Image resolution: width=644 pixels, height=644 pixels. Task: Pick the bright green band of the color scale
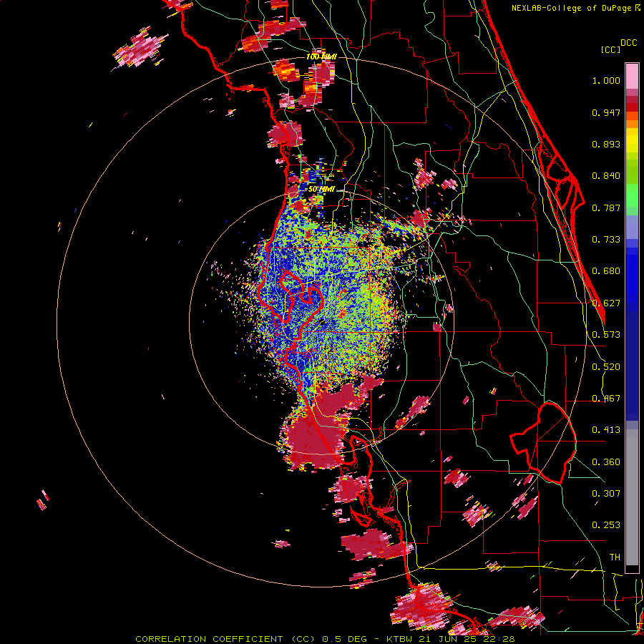click(632, 195)
